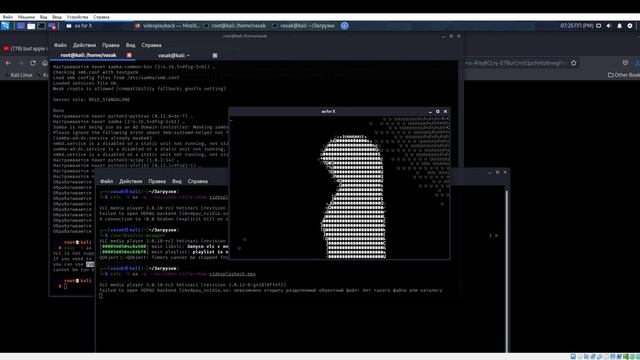Open Файл menu in vasak terminal window
The height and width of the screenshot is (360, 640).
point(107,181)
